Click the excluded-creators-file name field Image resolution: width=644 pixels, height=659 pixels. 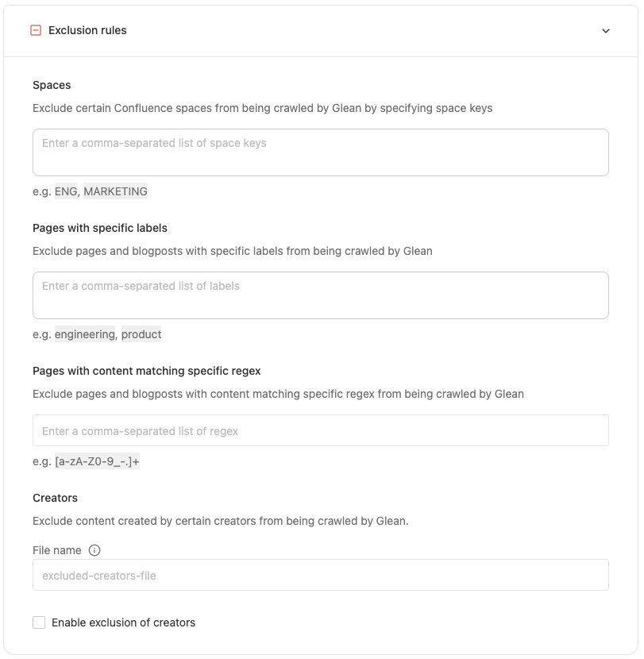tap(320, 575)
